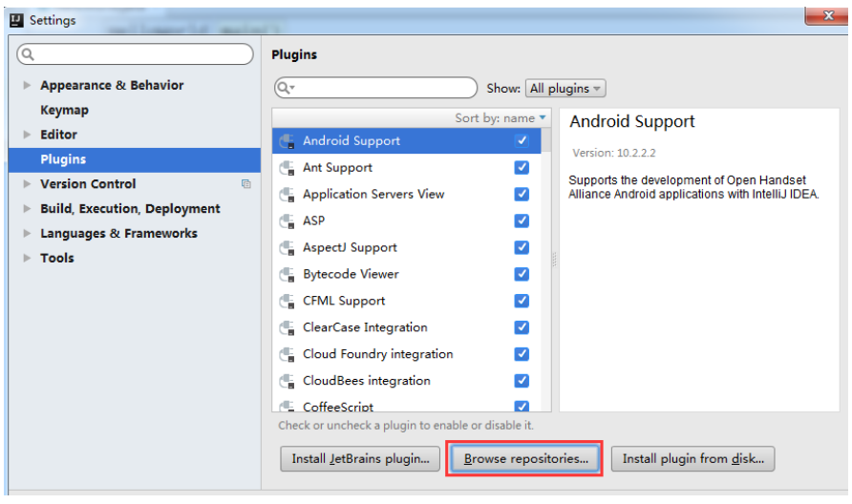Click the CFML Support plugin icon
Image resolution: width=852 pixels, height=504 pixels.
tap(287, 301)
